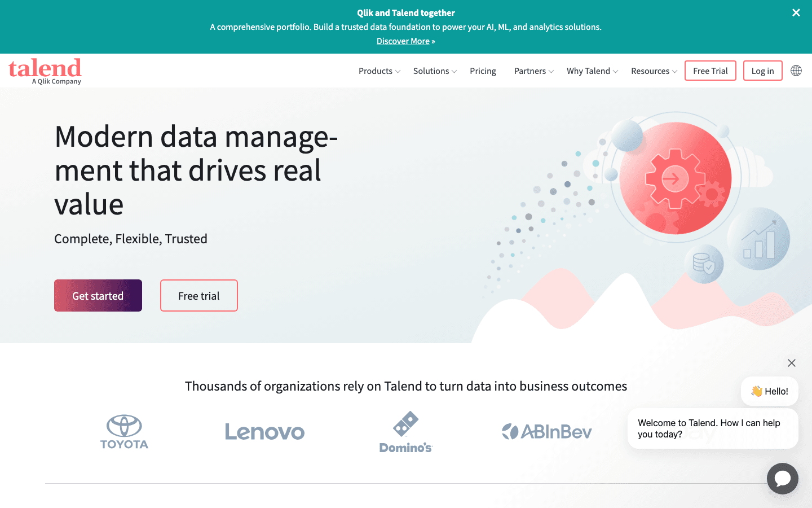Click the Get started button
This screenshot has width=812, height=508.
point(98,296)
